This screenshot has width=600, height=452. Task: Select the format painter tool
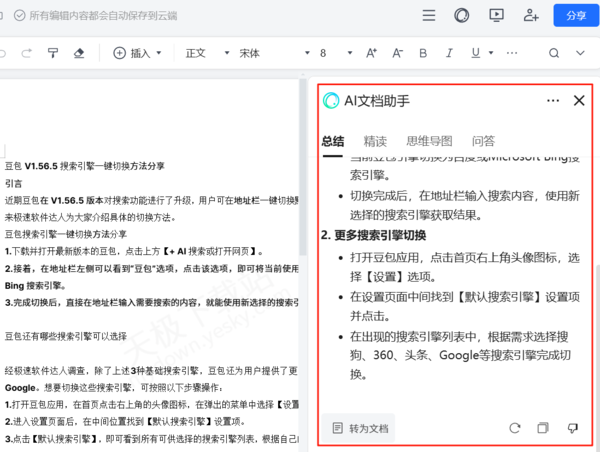pos(53,53)
